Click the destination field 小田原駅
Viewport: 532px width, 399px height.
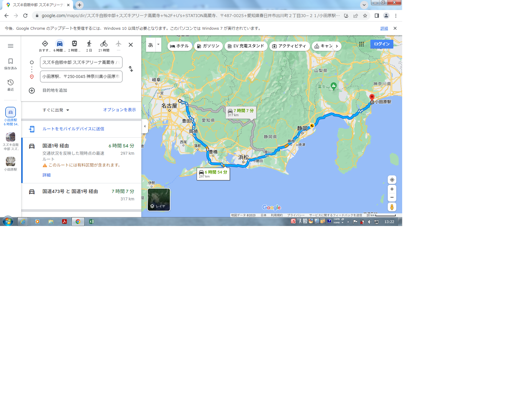[81, 77]
